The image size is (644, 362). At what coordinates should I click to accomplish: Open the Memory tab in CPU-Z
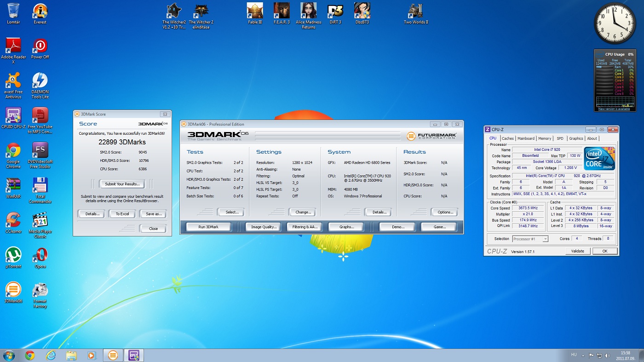point(545,138)
